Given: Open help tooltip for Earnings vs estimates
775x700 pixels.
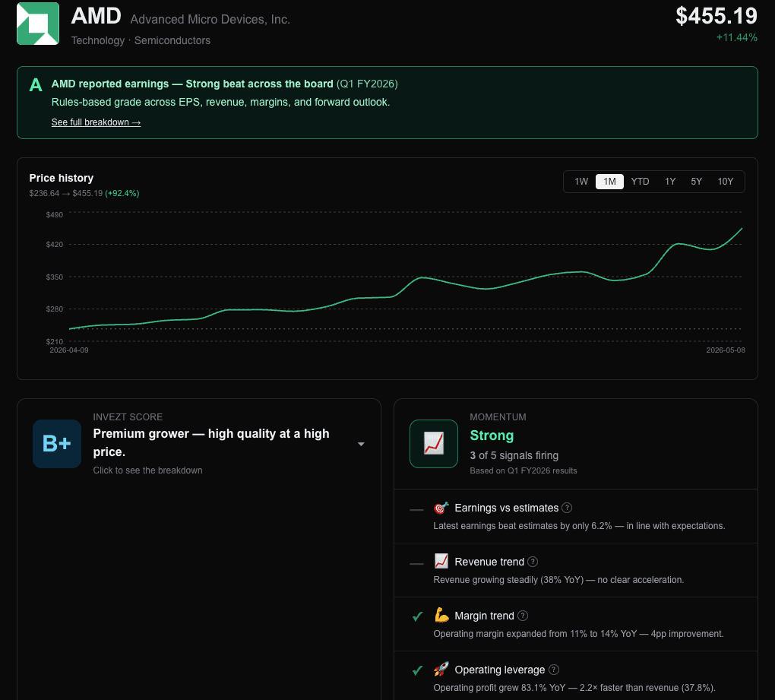Looking at the screenshot, I should (567, 508).
